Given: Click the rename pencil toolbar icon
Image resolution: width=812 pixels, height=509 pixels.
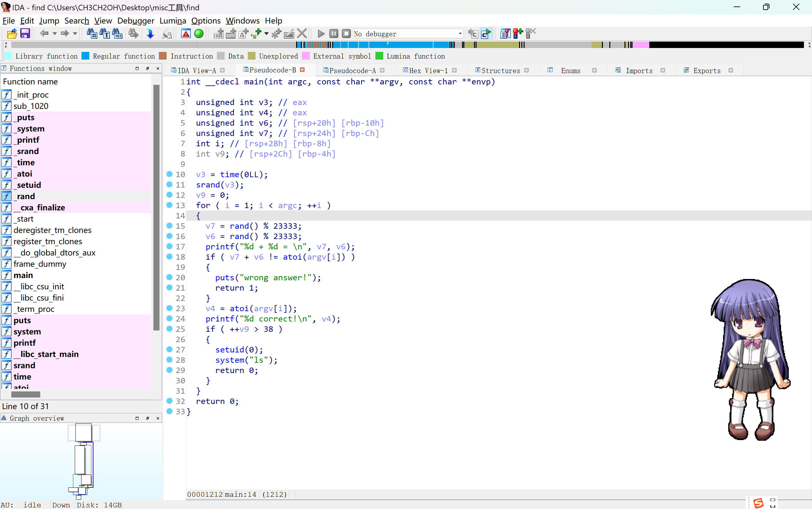Looking at the screenshot, I should pos(289,34).
